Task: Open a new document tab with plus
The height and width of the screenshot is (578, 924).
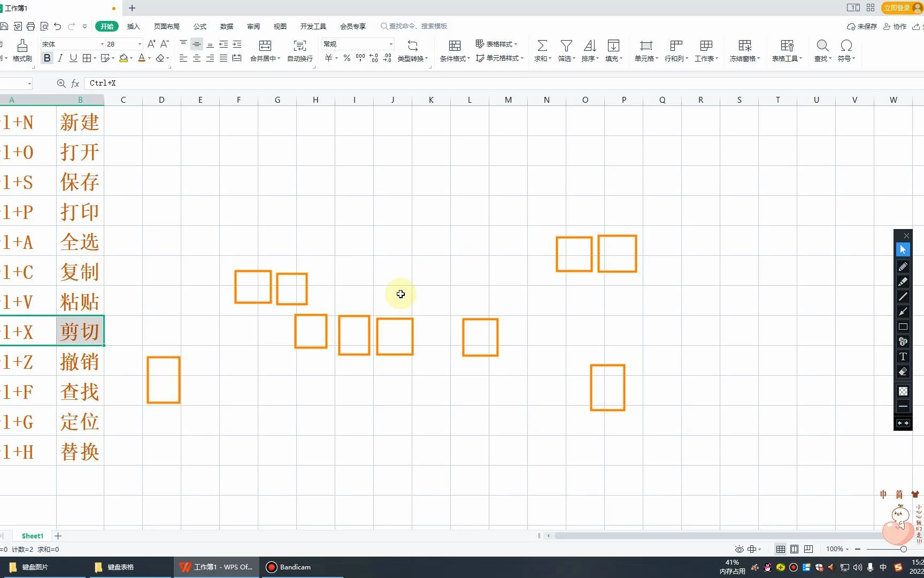Action: point(132,7)
